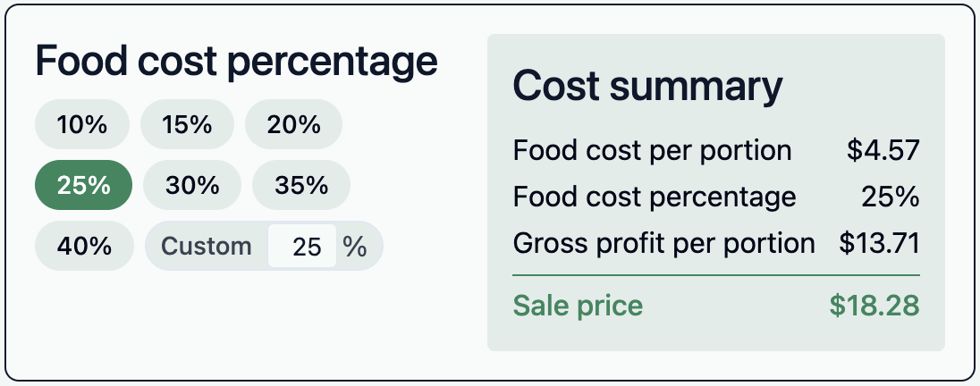Click the $4.57 food cost value
The width and height of the screenshot is (980, 386).
[883, 150]
